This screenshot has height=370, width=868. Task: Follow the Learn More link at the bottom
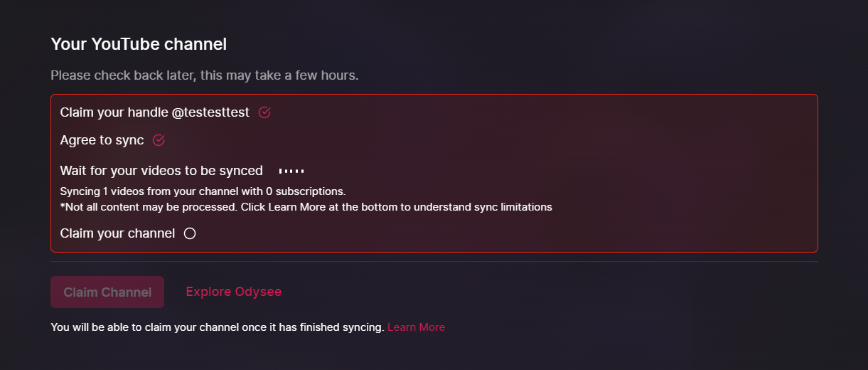(417, 327)
